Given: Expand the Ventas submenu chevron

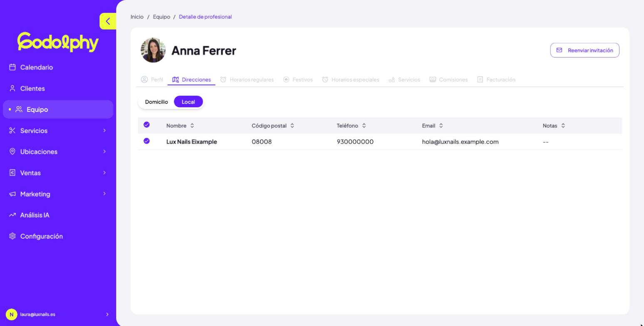Looking at the screenshot, I should coord(104,173).
